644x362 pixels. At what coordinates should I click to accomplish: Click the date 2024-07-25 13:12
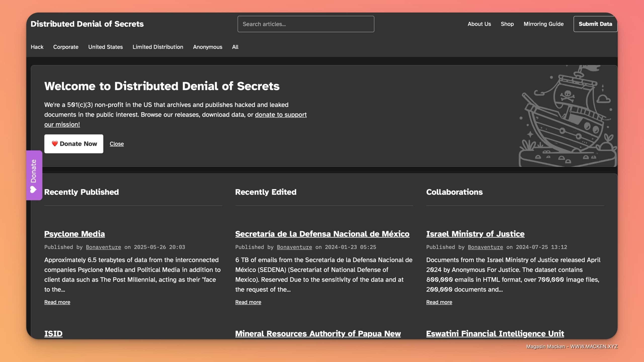pos(541,247)
